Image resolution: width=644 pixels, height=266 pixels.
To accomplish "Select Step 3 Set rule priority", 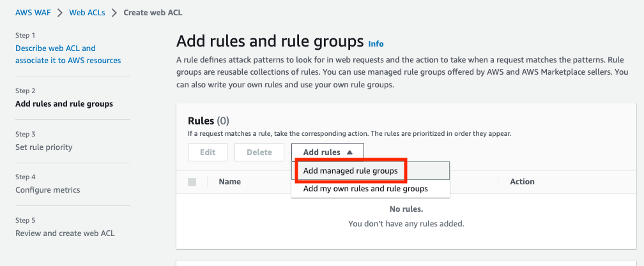I will (44, 147).
